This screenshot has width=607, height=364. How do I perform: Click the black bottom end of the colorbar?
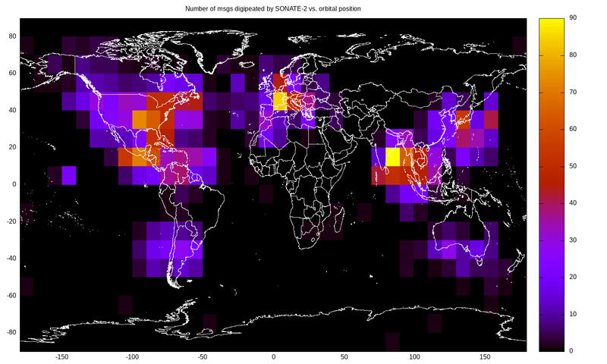pyautogui.click(x=562, y=346)
